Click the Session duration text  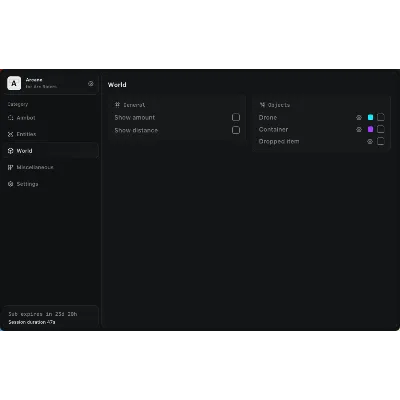coord(32,322)
